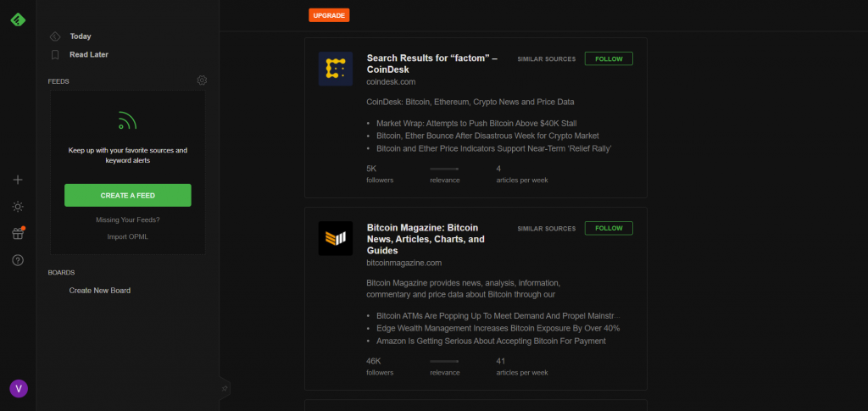
Task: Click the orange Upgrade button
Action: click(x=329, y=15)
